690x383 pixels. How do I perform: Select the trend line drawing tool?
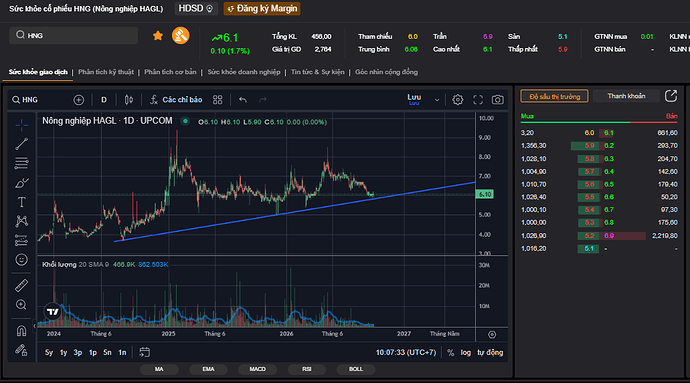[22, 144]
